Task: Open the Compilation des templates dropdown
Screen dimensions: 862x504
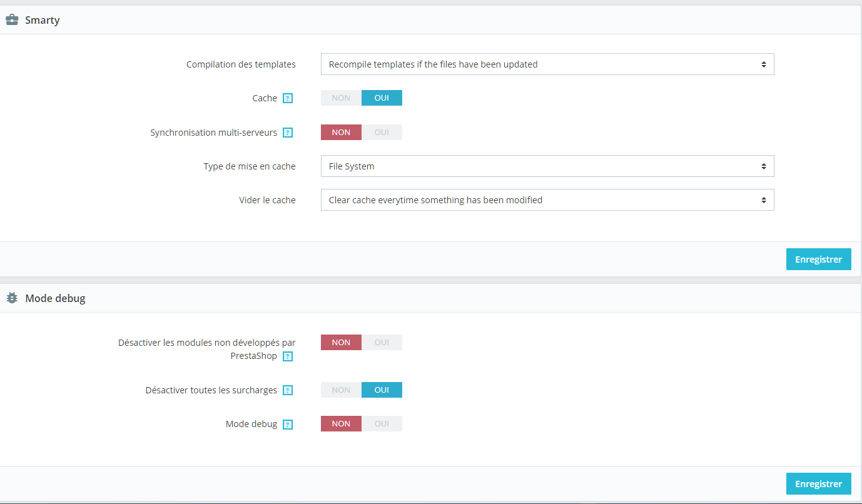Action: coord(547,64)
